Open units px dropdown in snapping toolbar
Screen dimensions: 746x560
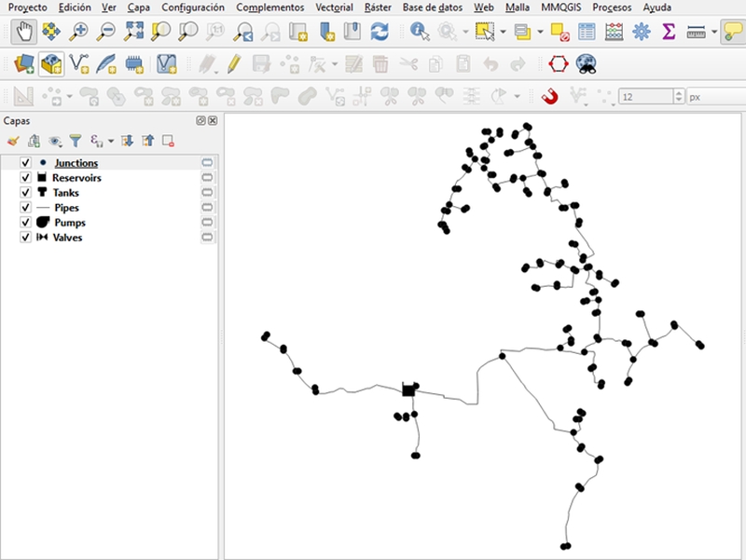click(716, 97)
